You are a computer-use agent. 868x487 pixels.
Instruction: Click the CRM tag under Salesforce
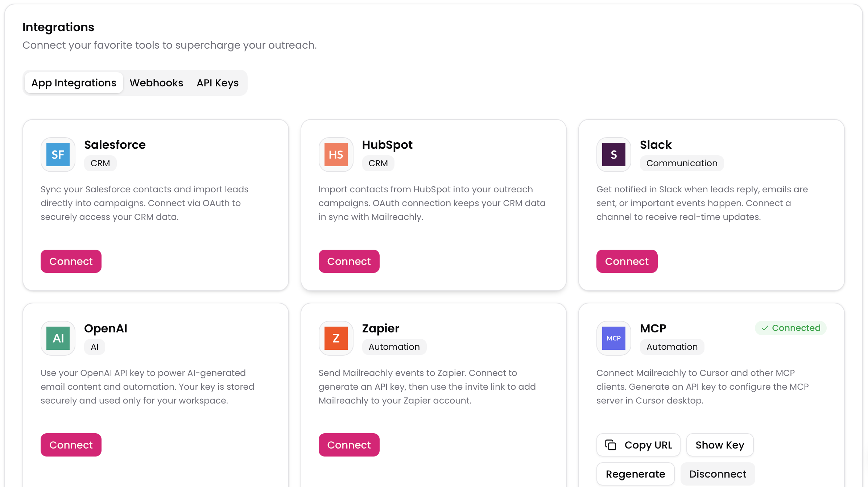pos(100,163)
